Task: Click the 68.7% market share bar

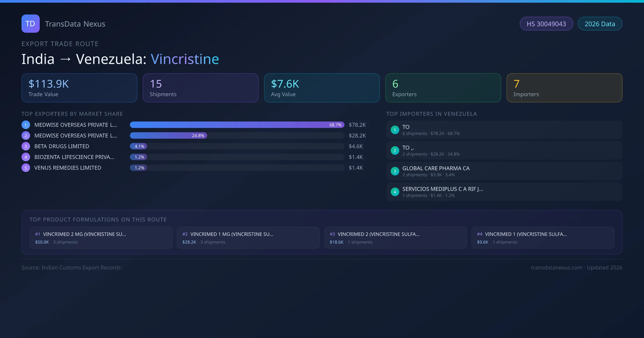Action: 236,124
